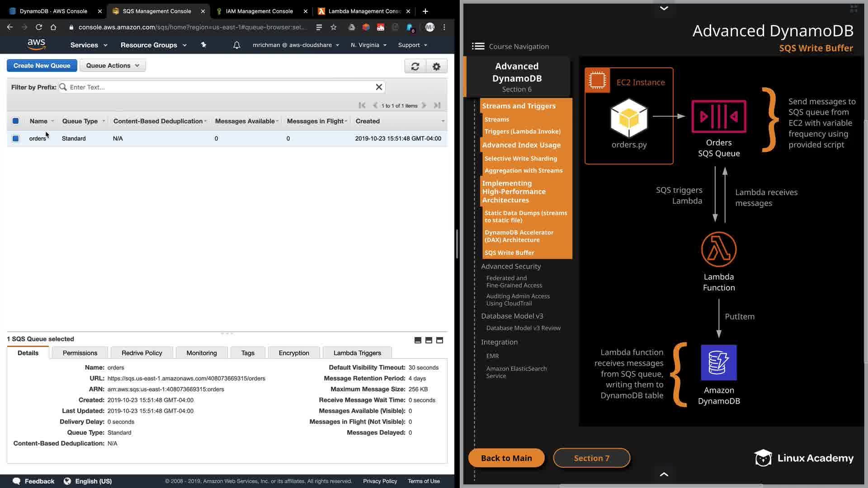Click the Section 7 button
The image size is (868, 488).
tap(591, 458)
